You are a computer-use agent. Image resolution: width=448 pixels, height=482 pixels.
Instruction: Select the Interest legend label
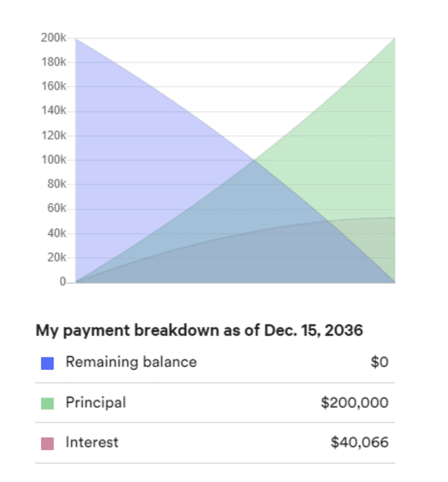[92, 443]
